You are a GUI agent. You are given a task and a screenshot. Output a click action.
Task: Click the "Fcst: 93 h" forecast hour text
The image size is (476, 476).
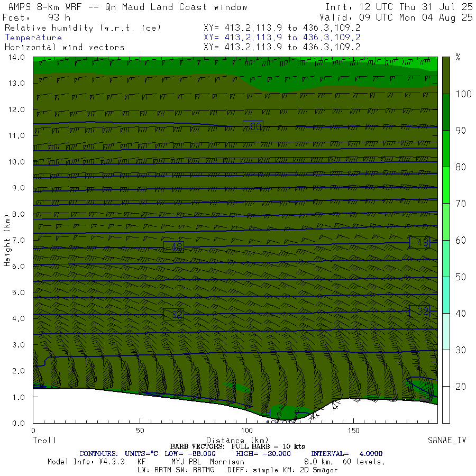coord(36,17)
